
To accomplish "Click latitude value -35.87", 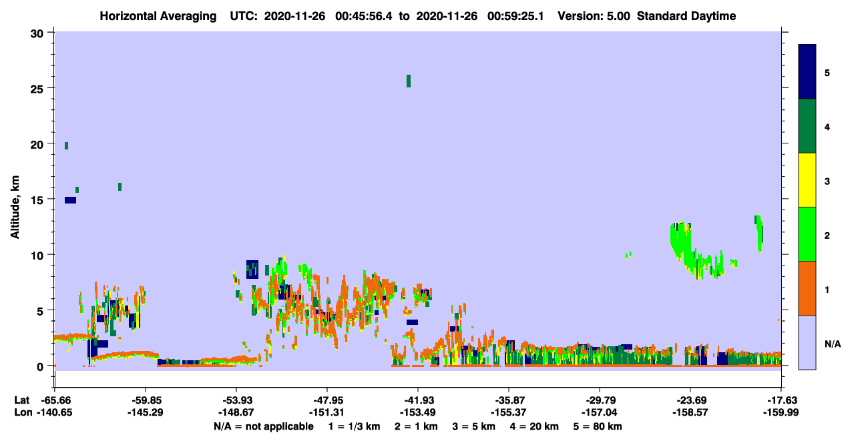I will coord(509,400).
